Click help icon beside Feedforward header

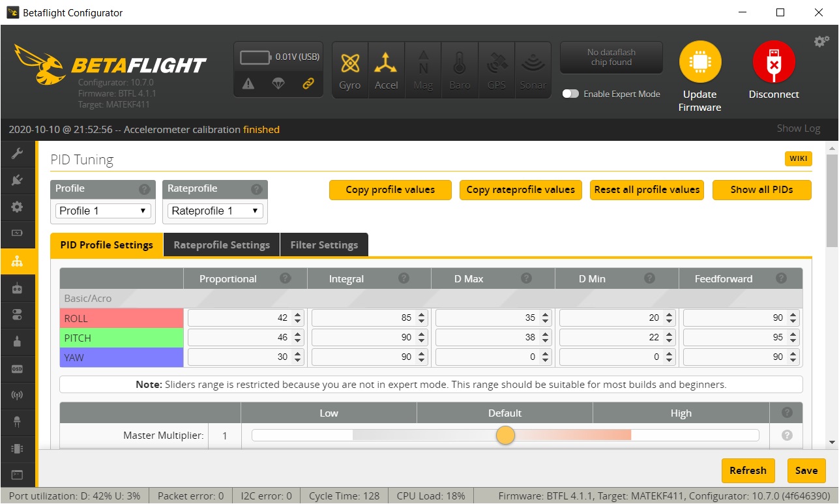pyautogui.click(x=781, y=278)
